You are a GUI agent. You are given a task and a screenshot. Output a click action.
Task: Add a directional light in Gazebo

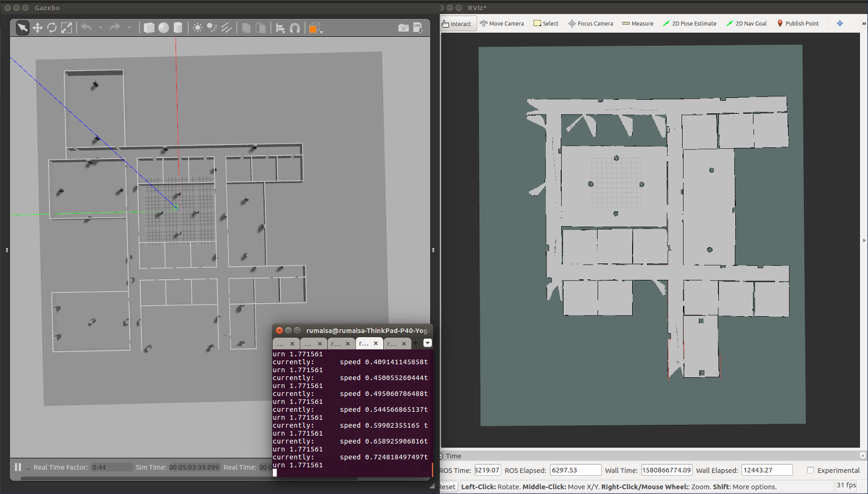pos(226,28)
